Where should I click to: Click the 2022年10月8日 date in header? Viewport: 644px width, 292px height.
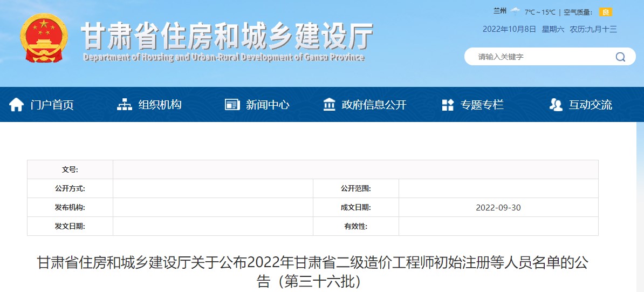pyautogui.click(x=509, y=29)
